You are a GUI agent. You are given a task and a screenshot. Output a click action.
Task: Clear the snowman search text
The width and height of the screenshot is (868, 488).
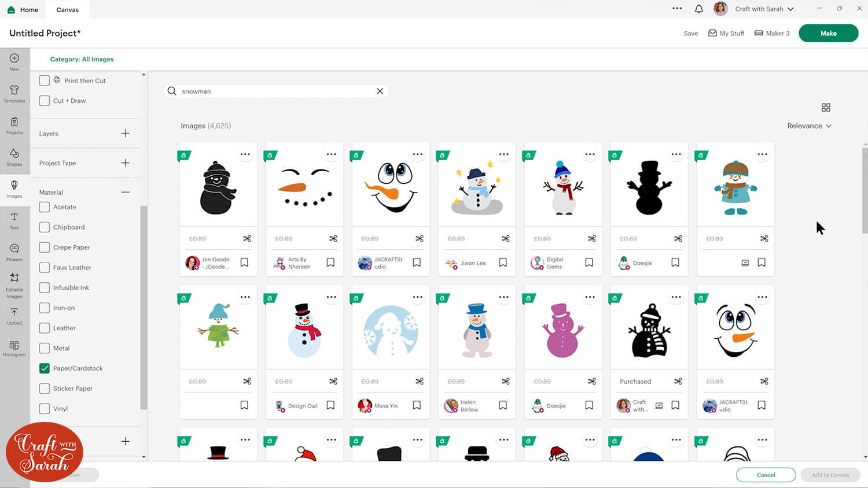(x=380, y=91)
